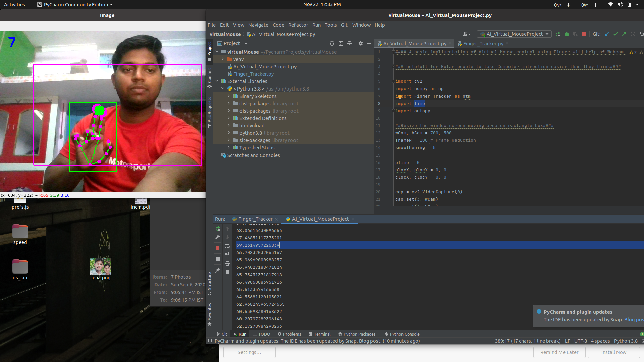
Task: Collapse the External Libraries node
Action: coord(217,81)
